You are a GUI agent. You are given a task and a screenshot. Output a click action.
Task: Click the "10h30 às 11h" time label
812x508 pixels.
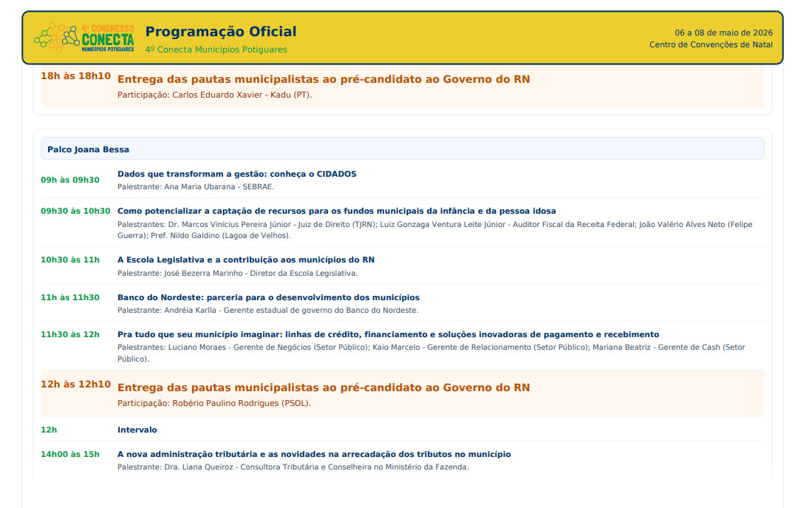[70, 260]
